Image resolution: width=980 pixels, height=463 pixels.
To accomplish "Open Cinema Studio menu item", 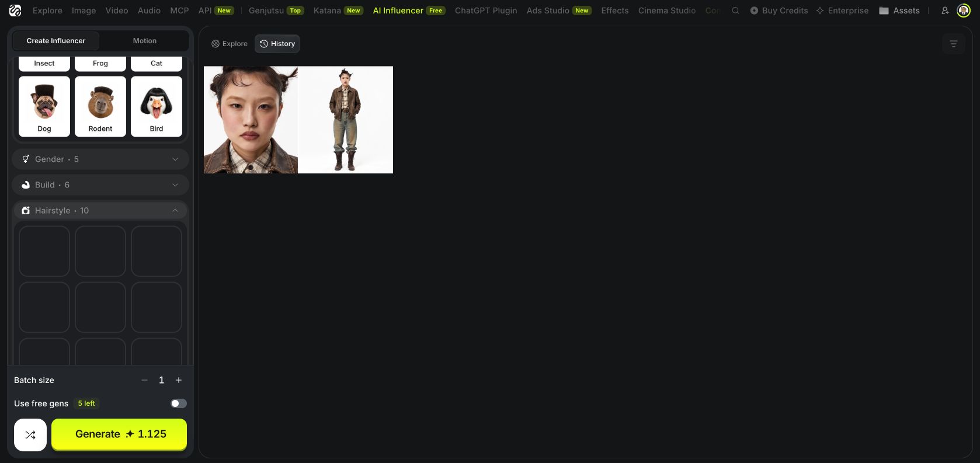I will click(x=667, y=11).
